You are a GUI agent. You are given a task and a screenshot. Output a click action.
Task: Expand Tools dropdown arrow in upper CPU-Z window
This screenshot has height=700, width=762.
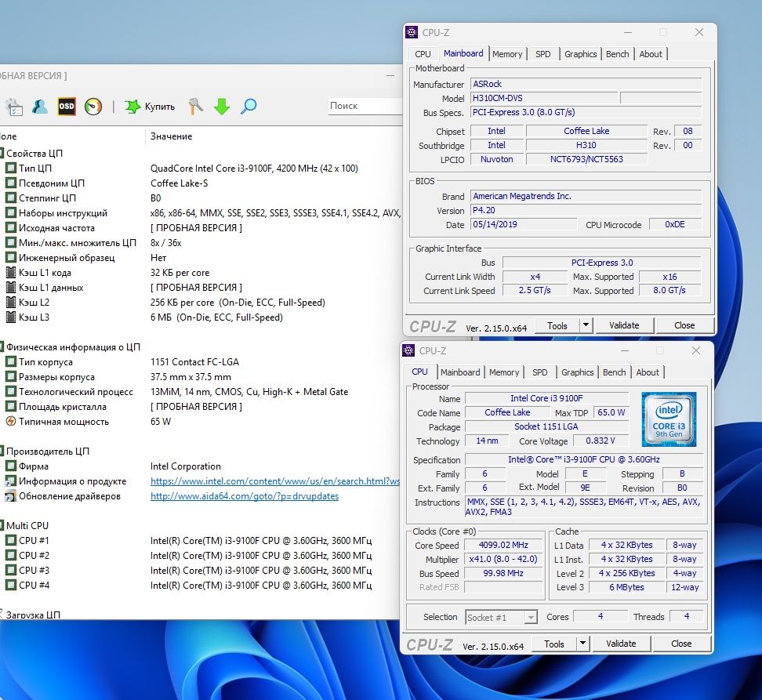click(x=586, y=325)
